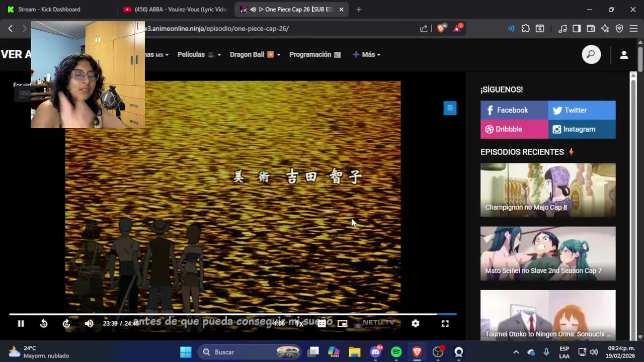Viewport: 644px width, 362px height.
Task: Open Toumei Otoko to Ningen Onna thumbnail
Action: click(x=548, y=315)
